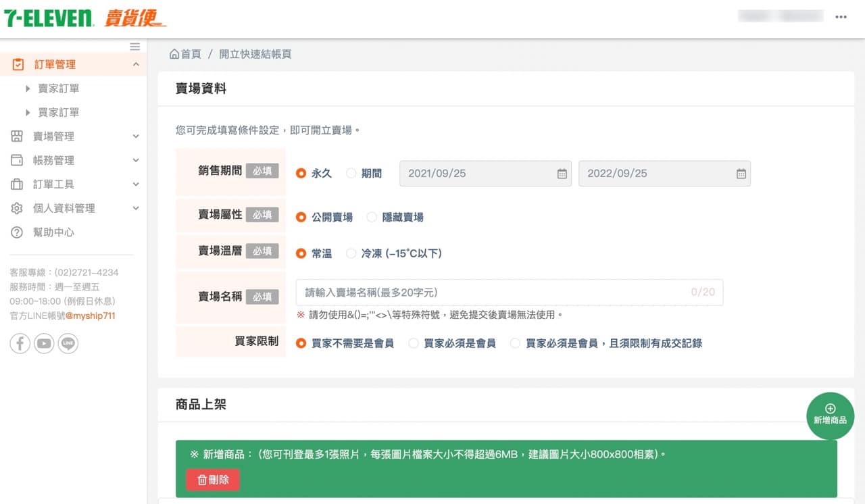Click the 客服專線 phone number text
This screenshot has height=504, width=865.
pos(86,273)
